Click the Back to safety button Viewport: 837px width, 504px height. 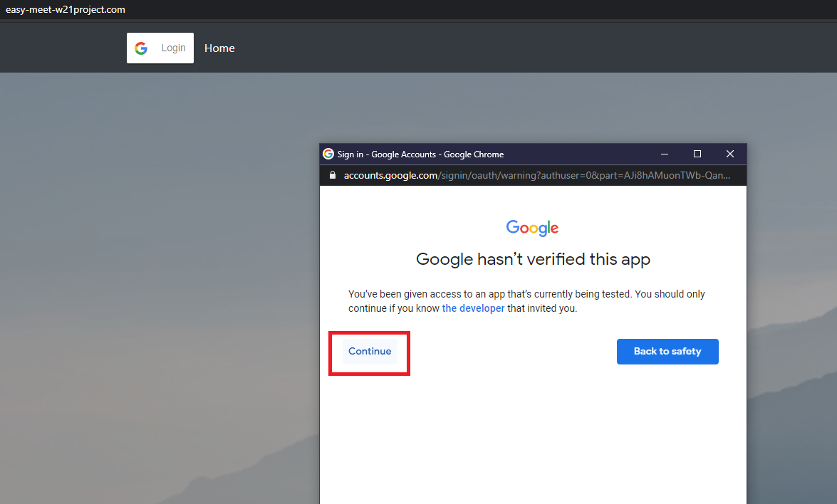667,351
